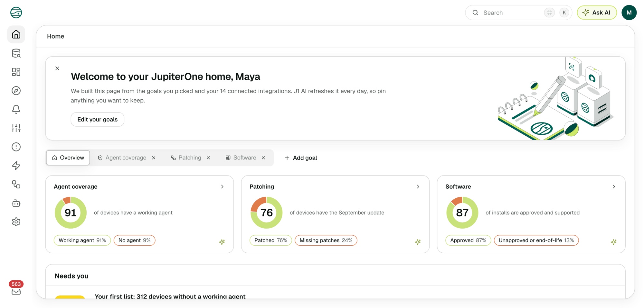Open the alerts bell sidebar icon

16,109
